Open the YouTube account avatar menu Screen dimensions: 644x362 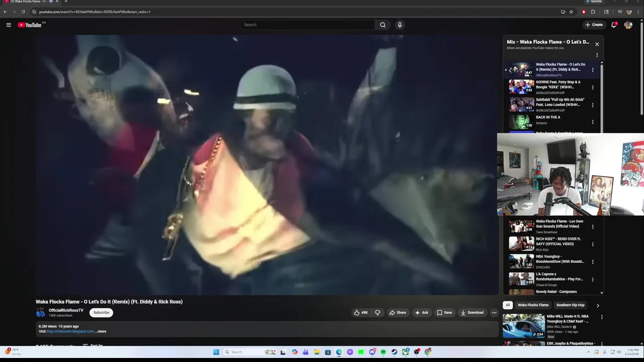pyautogui.click(x=628, y=25)
